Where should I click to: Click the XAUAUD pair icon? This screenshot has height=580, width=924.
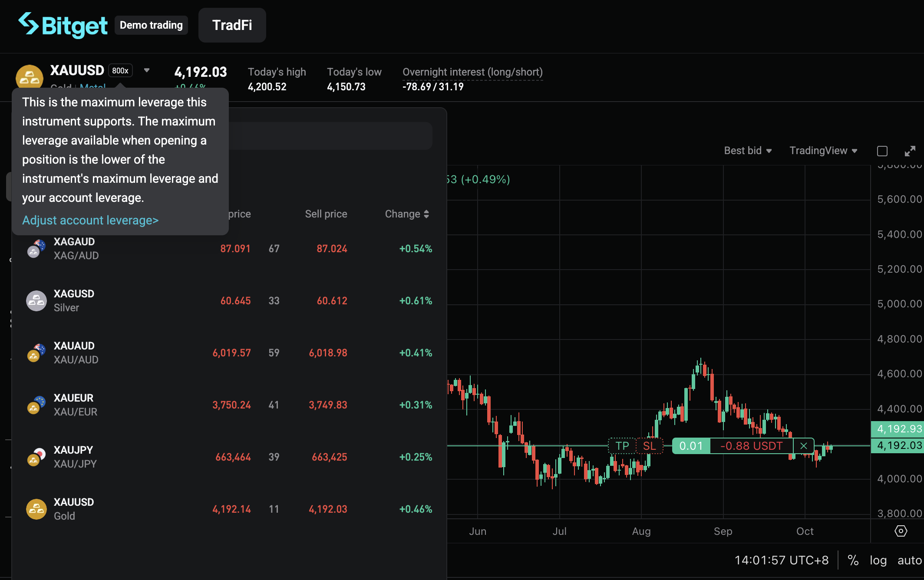tap(36, 353)
